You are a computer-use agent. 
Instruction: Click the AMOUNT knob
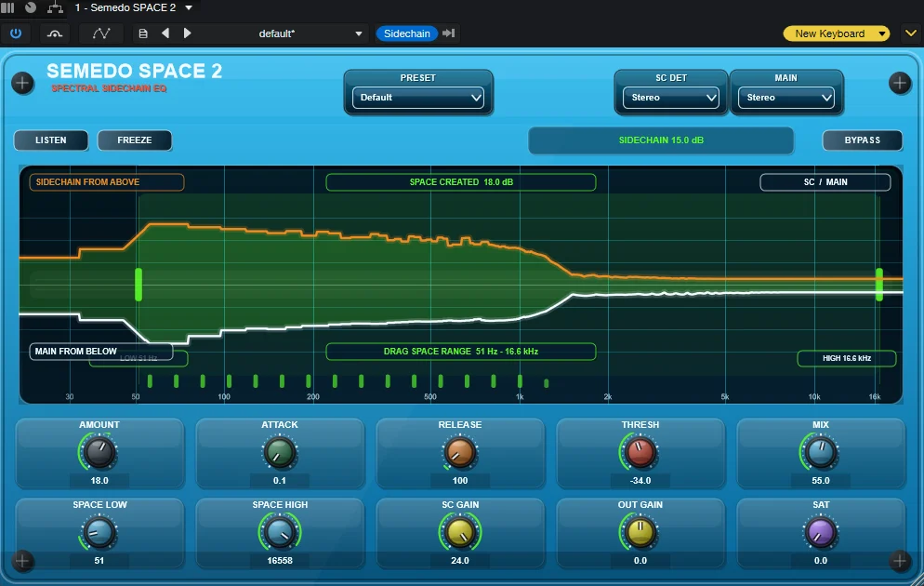99,452
